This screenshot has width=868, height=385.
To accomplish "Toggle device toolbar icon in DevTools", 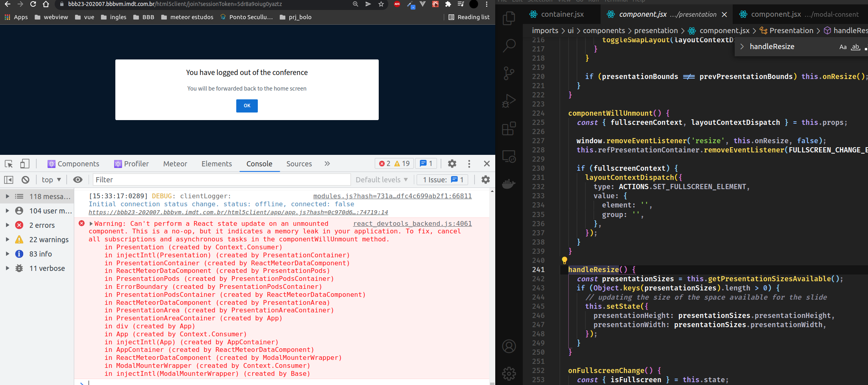I will [25, 164].
